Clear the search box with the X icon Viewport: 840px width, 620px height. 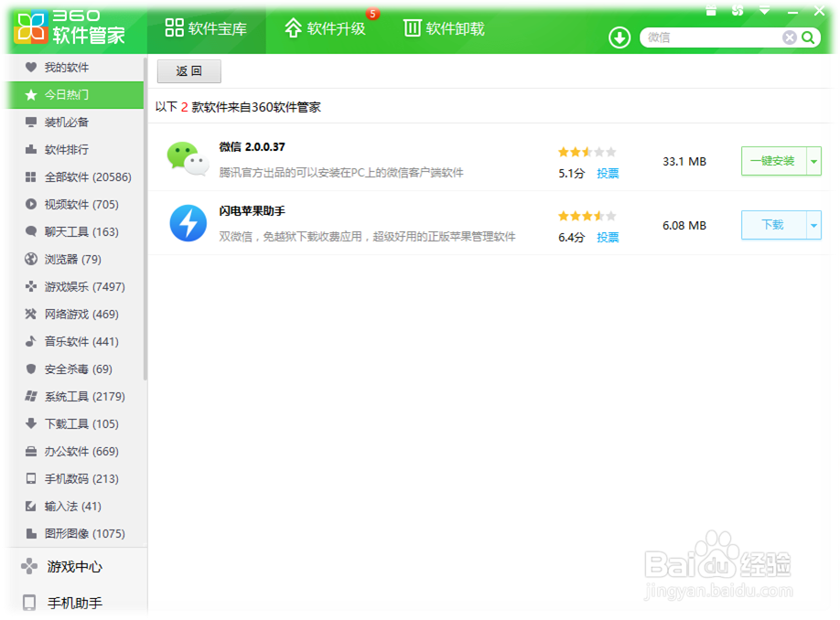click(789, 37)
